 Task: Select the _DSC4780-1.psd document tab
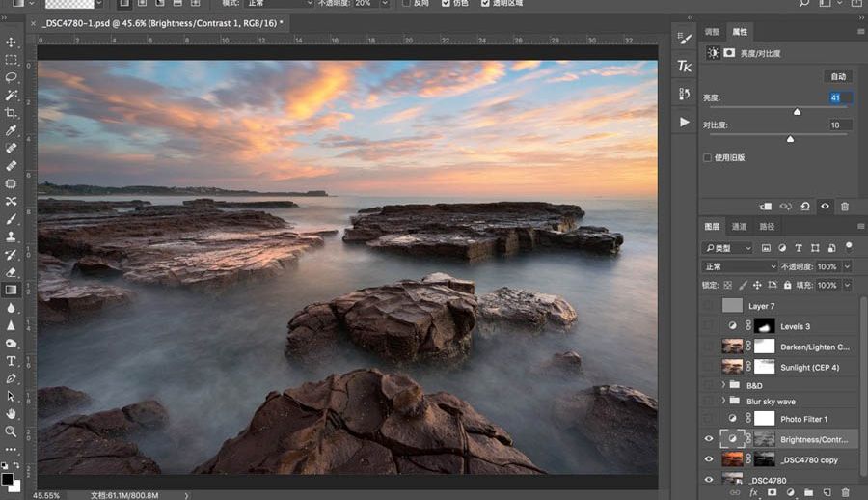tap(163, 23)
